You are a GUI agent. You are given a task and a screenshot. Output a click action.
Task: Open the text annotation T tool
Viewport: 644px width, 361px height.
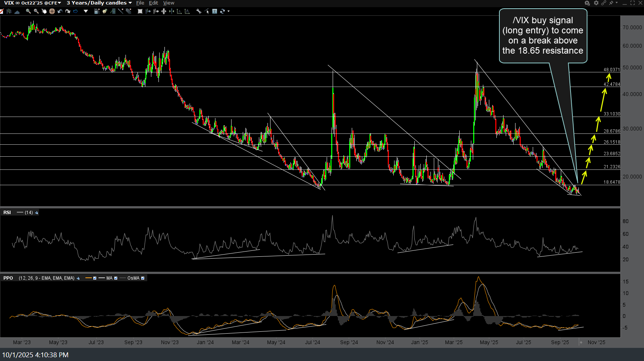(x=214, y=11)
